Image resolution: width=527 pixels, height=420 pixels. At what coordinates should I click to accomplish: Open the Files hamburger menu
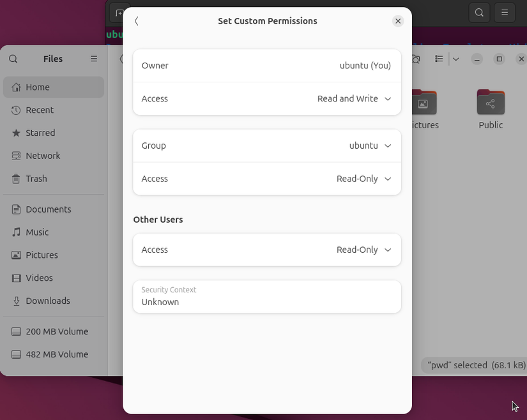point(93,58)
